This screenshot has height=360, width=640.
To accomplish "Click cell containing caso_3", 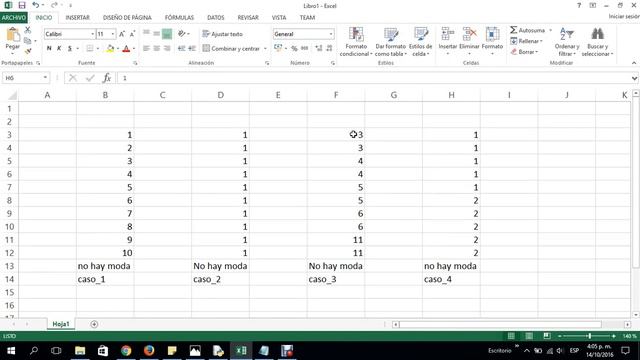I will pyautogui.click(x=336, y=279).
